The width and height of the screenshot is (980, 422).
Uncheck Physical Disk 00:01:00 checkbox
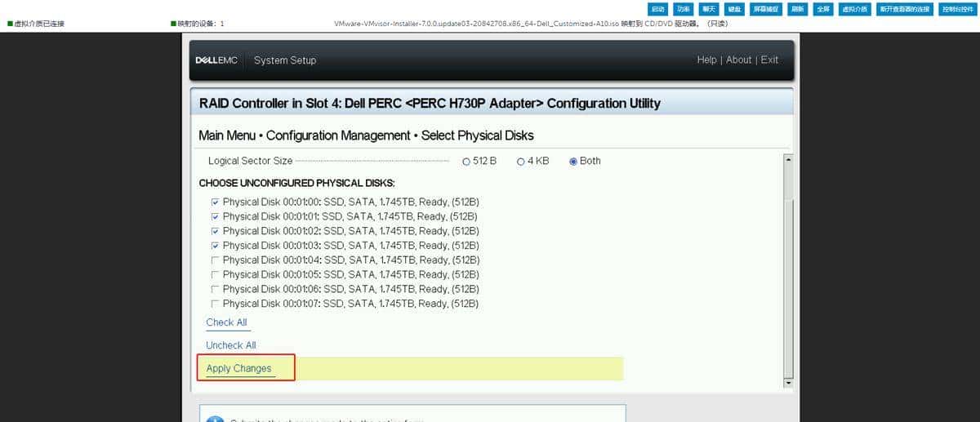pyautogui.click(x=215, y=202)
